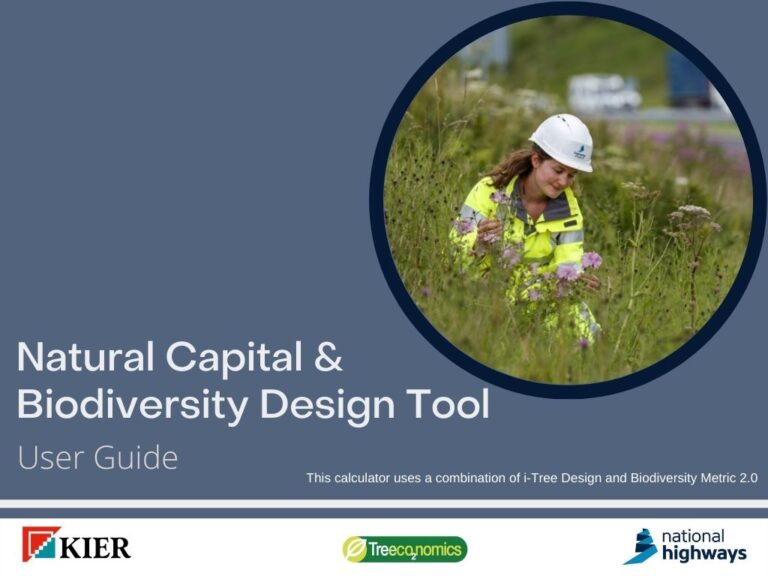Click the Treeconomics logo

pos(405,549)
